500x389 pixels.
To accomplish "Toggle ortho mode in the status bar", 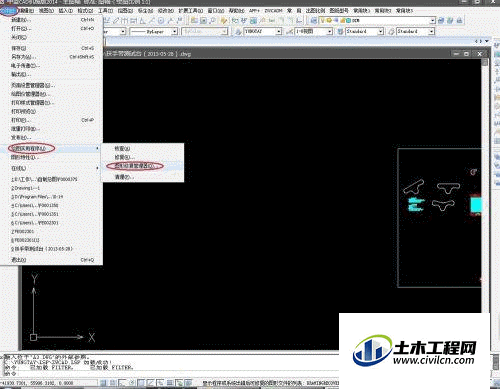I will pyautogui.click(x=122, y=383).
